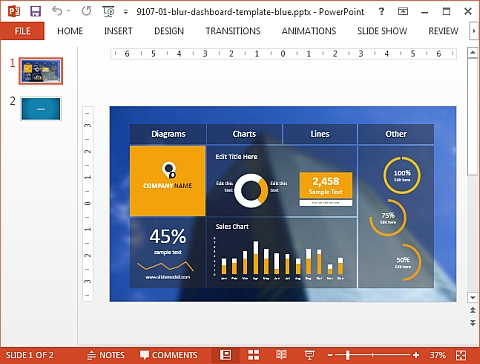Open the DESIGN ribbon tab
This screenshot has width=480, height=364.
coord(169,31)
